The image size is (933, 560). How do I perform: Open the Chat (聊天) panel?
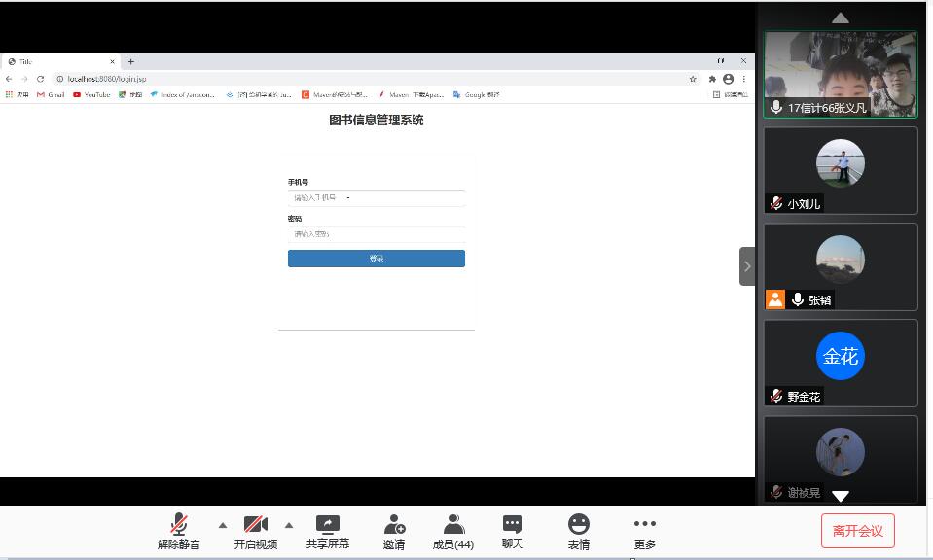coord(513,532)
